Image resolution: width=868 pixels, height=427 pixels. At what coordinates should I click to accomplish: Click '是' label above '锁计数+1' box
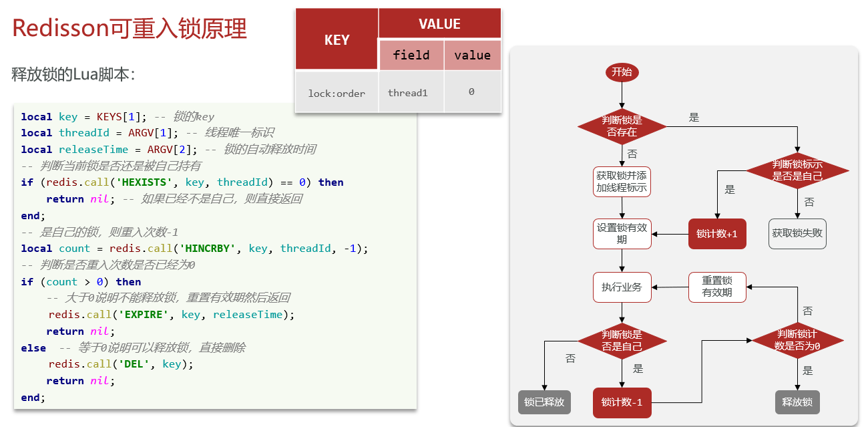(x=730, y=189)
